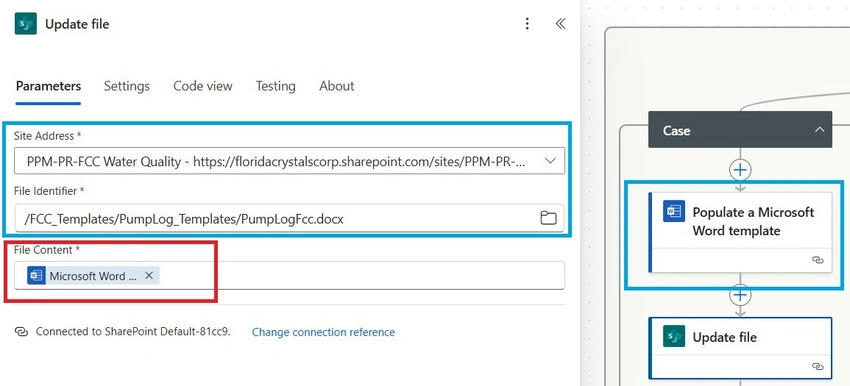Image resolution: width=850 pixels, height=386 pixels.
Task: Click the File Content label
Action: tap(43, 250)
